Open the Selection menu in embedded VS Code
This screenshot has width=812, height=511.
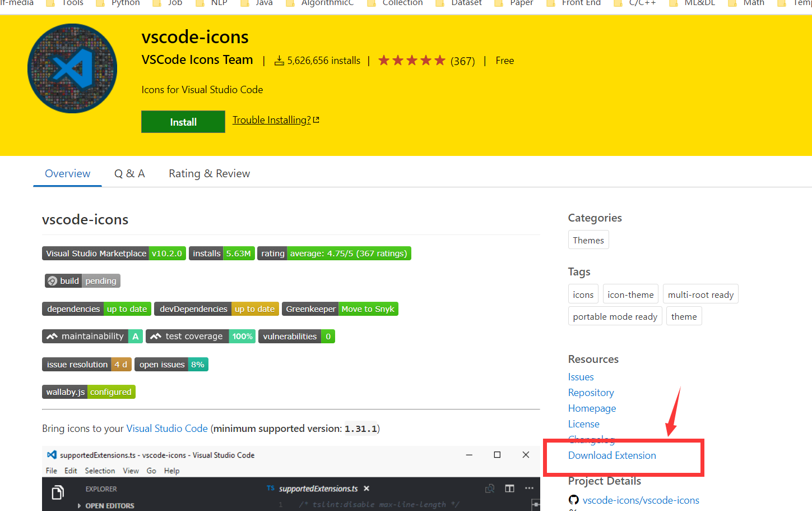pyautogui.click(x=100, y=471)
